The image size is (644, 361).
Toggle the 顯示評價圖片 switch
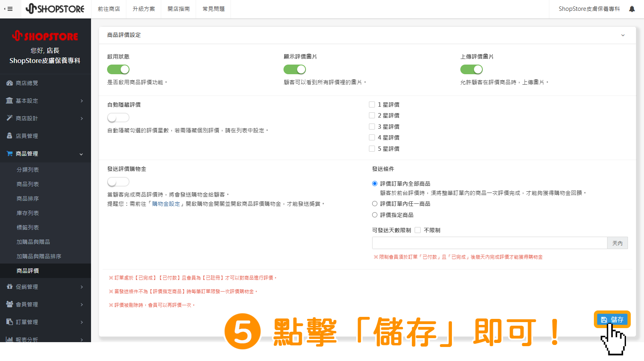click(295, 69)
